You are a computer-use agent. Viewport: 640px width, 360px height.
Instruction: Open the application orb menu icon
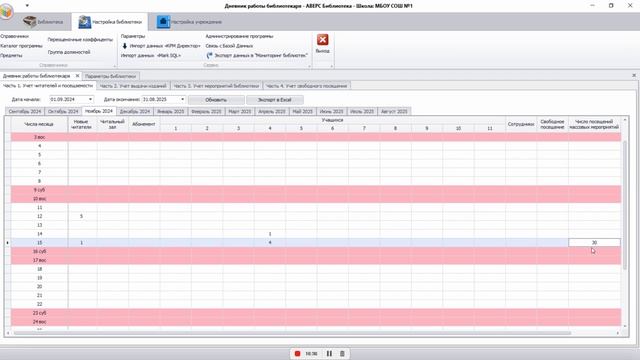7,11
